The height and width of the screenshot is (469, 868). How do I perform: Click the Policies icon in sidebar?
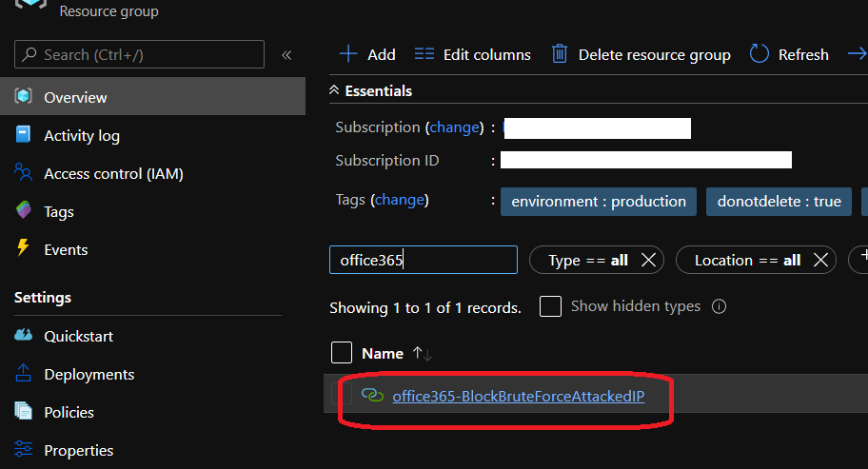pyautogui.click(x=25, y=412)
